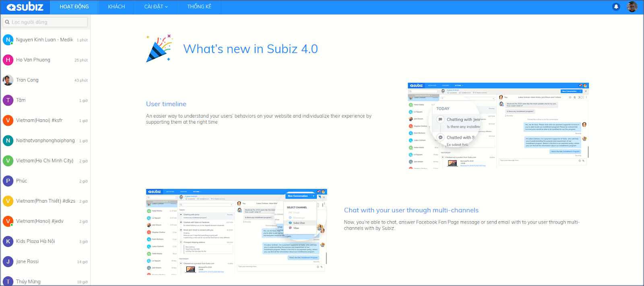Viewport: 644px width, 286px height.
Task: Select Vietnam(Hanoi) #ksfr visitor
Action: pos(45,120)
